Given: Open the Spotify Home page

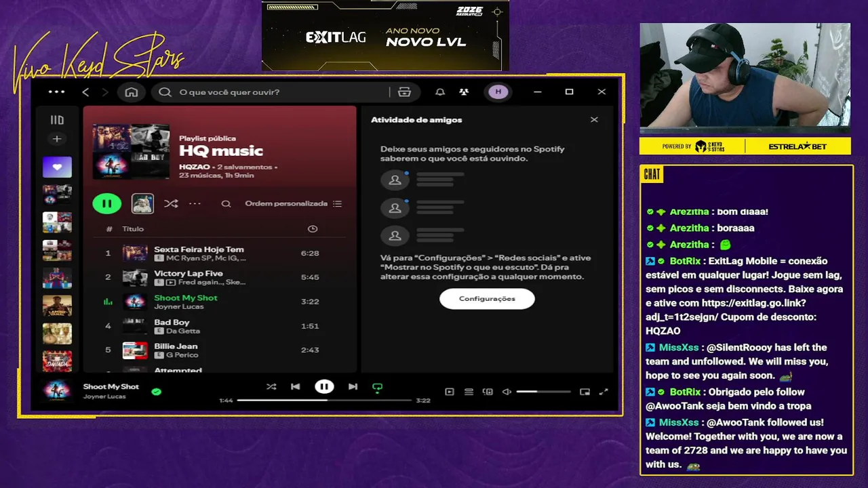Looking at the screenshot, I should (x=132, y=92).
